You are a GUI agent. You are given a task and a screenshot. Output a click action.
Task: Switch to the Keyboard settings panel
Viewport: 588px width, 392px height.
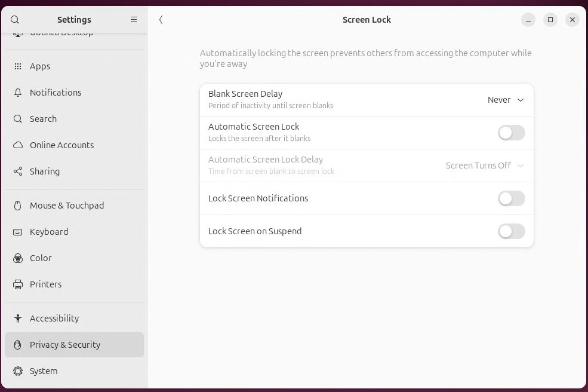point(49,232)
